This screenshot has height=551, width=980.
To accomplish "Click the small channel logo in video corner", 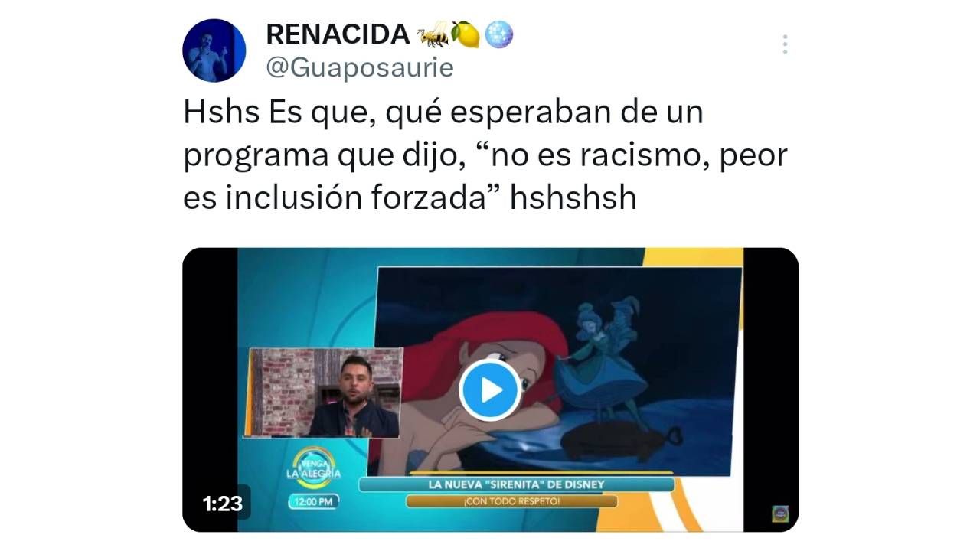I will (780, 514).
